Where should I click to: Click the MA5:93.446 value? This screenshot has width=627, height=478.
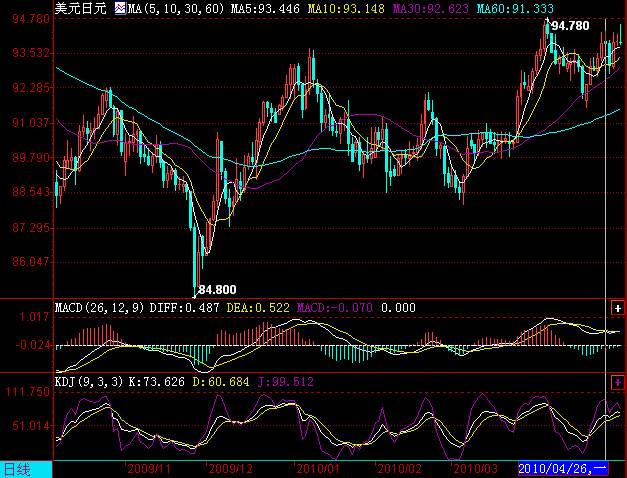click(265, 8)
